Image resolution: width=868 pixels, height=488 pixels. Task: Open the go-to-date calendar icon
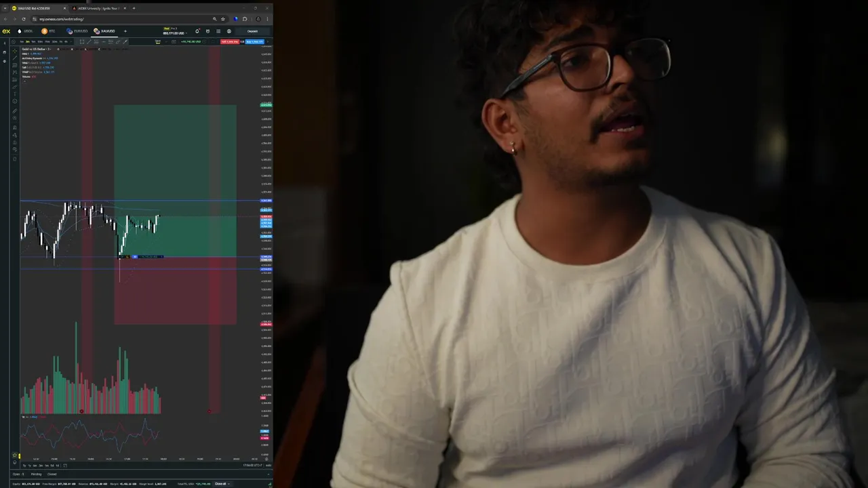click(65, 466)
